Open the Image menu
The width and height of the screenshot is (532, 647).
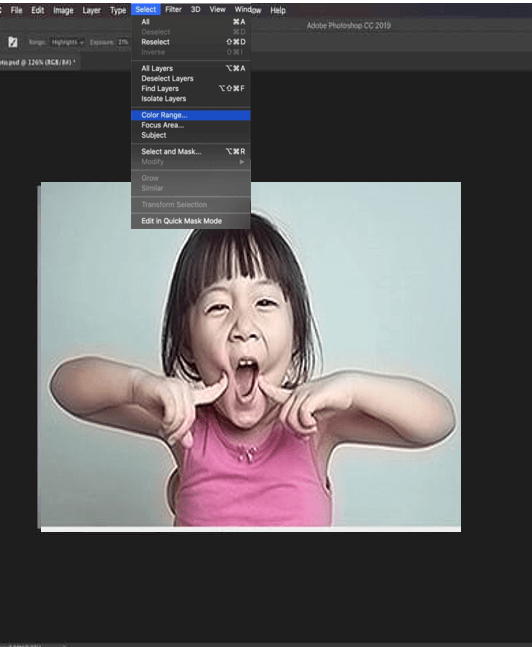coord(63,10)
